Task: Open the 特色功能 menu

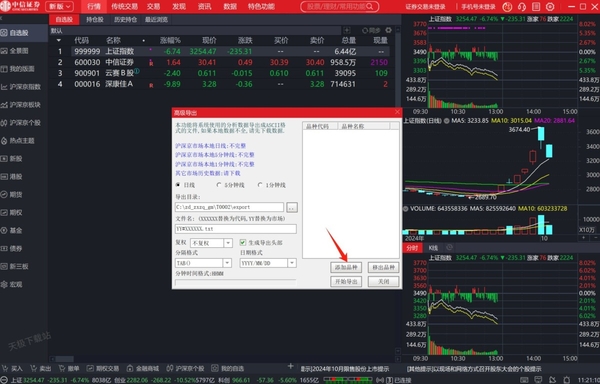Action: click(261, 7)
